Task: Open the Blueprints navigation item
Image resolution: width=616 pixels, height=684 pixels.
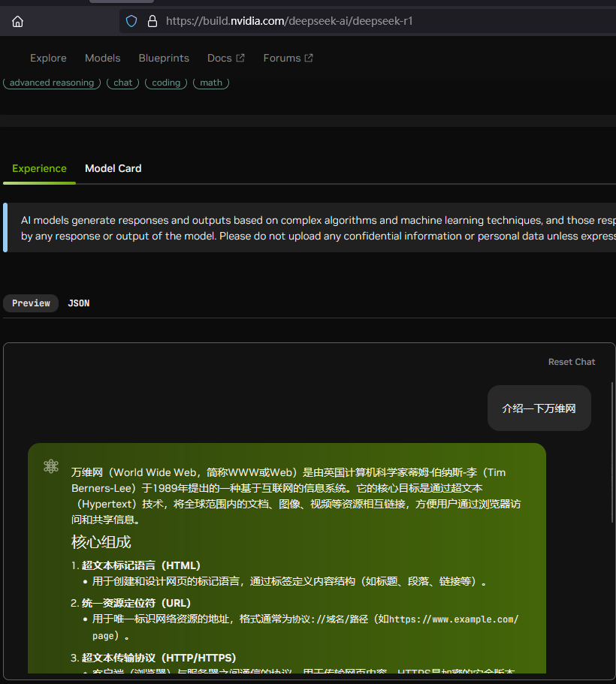Action: pyautogui.click(x=164, y=58)
